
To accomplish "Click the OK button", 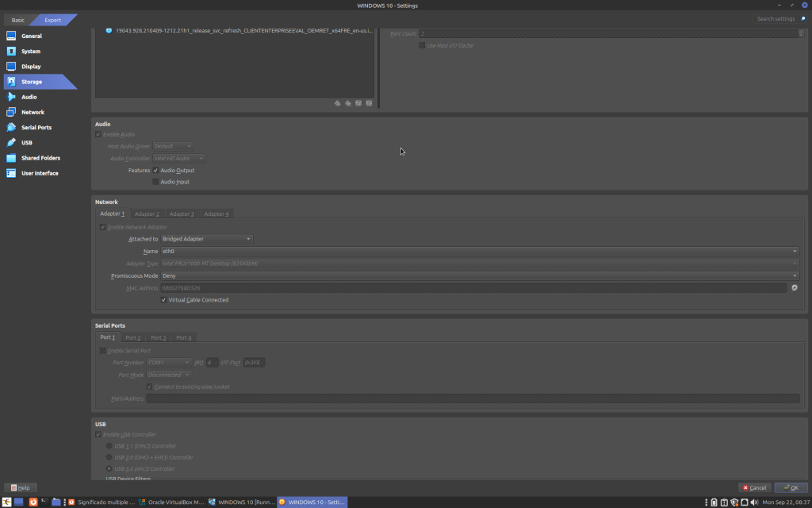I will point(791,487).
